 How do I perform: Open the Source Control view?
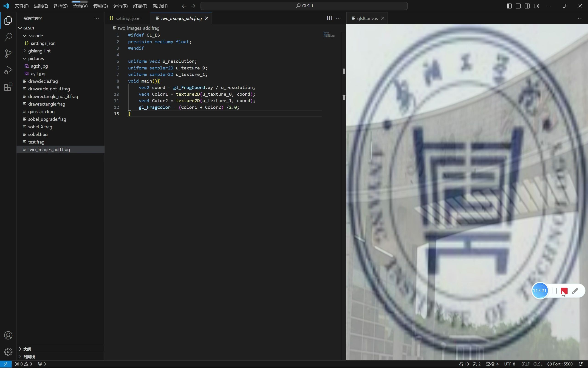[8, 54]
